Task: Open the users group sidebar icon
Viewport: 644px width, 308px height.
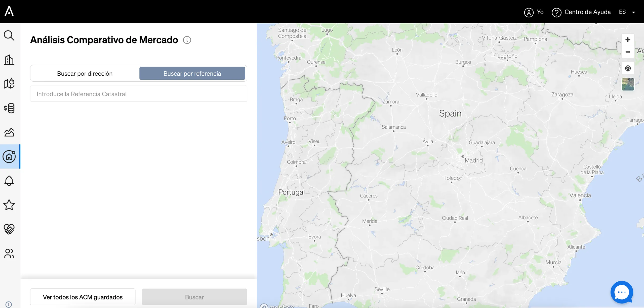Action: point(9,253)
